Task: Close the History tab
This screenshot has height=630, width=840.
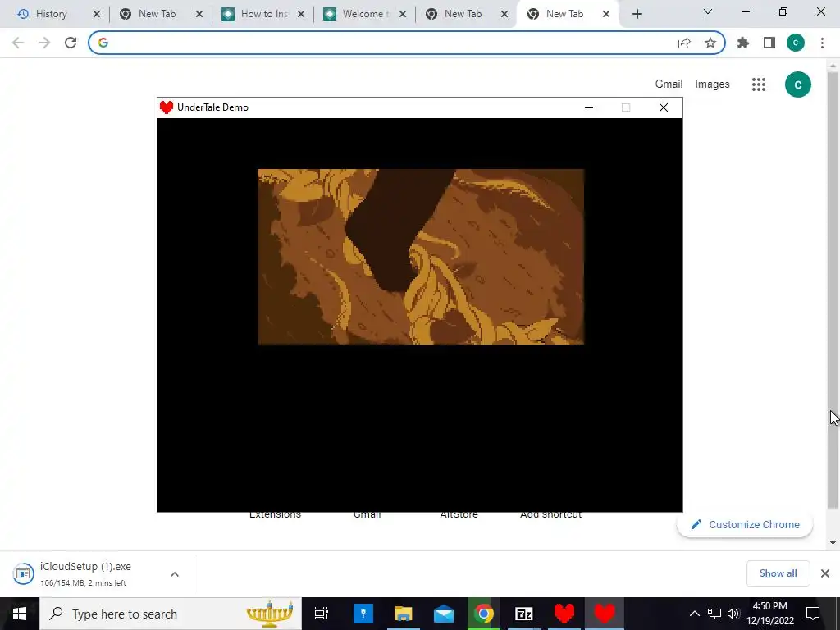Action: (x=97, y=14)
